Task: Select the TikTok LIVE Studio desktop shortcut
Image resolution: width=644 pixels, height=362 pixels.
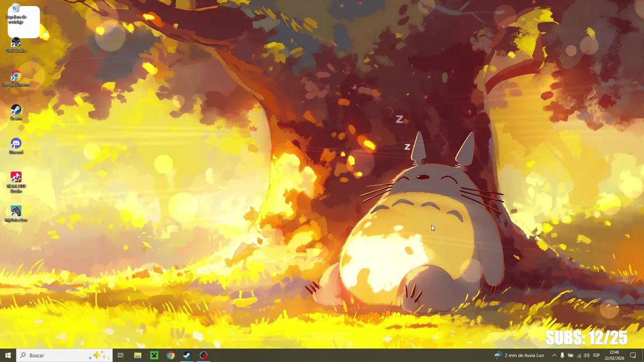Action: pos(16,182)
